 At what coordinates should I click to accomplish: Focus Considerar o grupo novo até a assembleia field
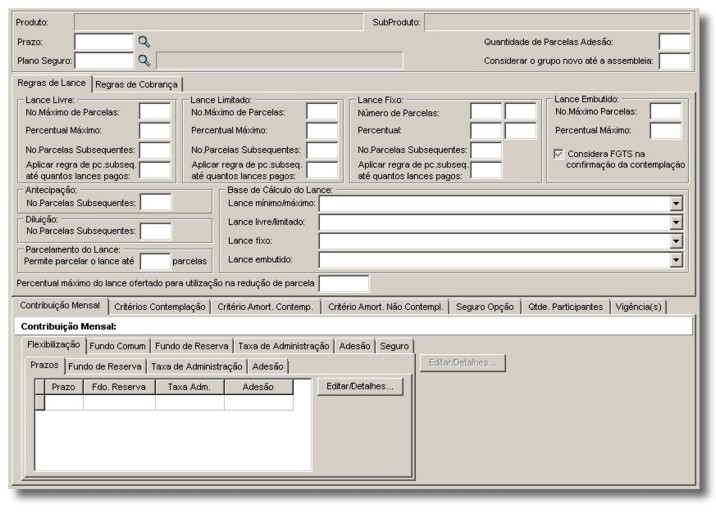674,61
